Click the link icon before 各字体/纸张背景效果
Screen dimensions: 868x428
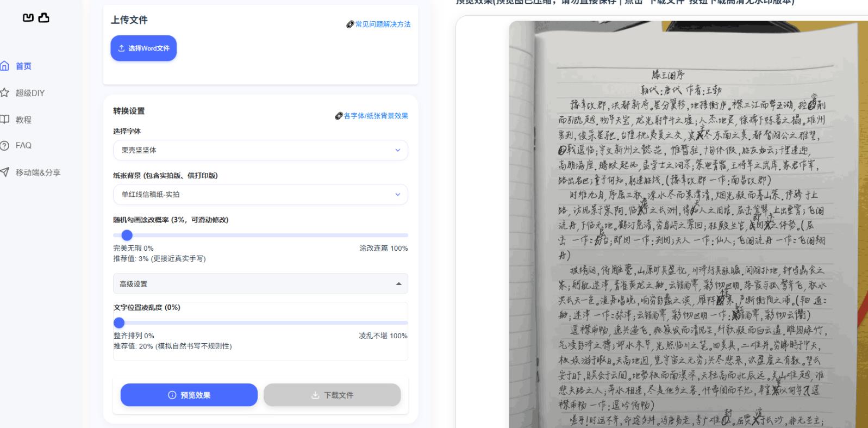click(339, 116)
